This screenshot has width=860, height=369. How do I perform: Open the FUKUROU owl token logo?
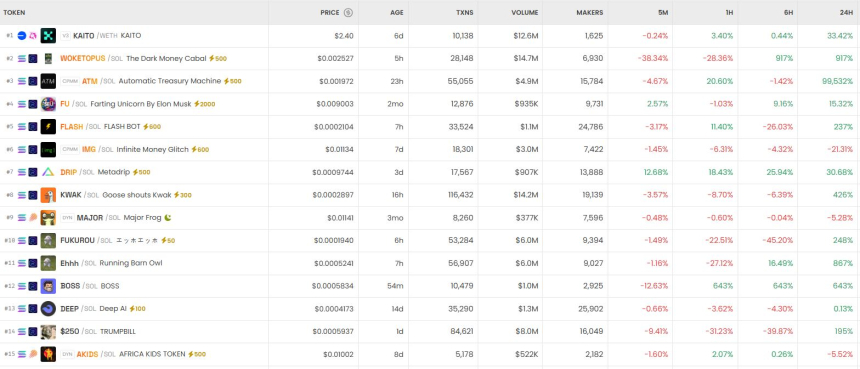pos(48,240)
